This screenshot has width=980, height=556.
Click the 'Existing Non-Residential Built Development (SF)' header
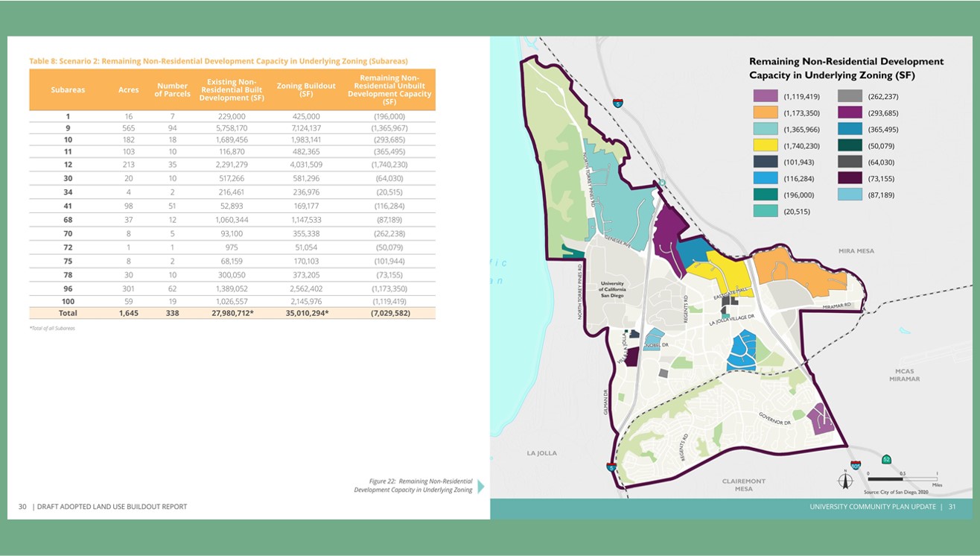(x=232, y=89)
